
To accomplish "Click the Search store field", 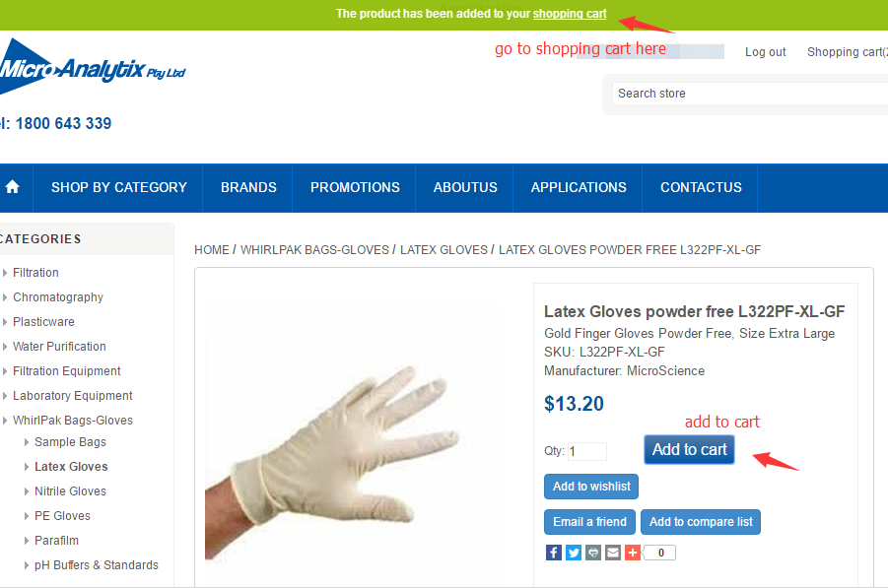I will click(750, 94).
